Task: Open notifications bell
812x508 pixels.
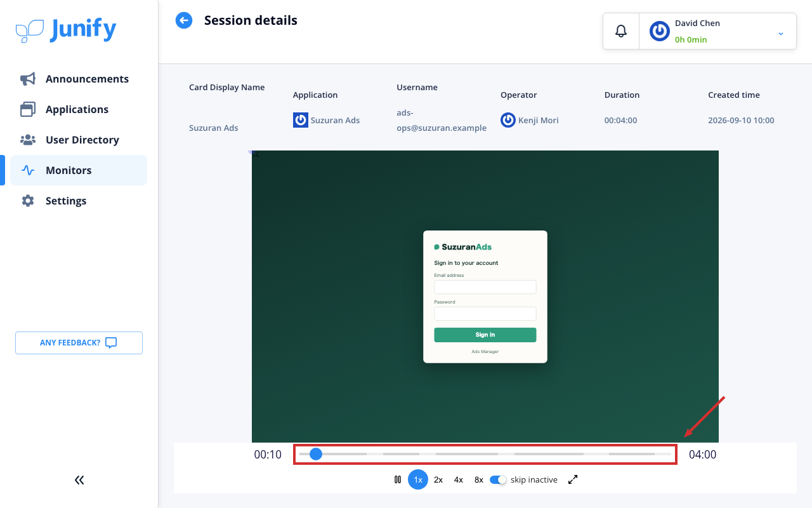Action: 621,31
